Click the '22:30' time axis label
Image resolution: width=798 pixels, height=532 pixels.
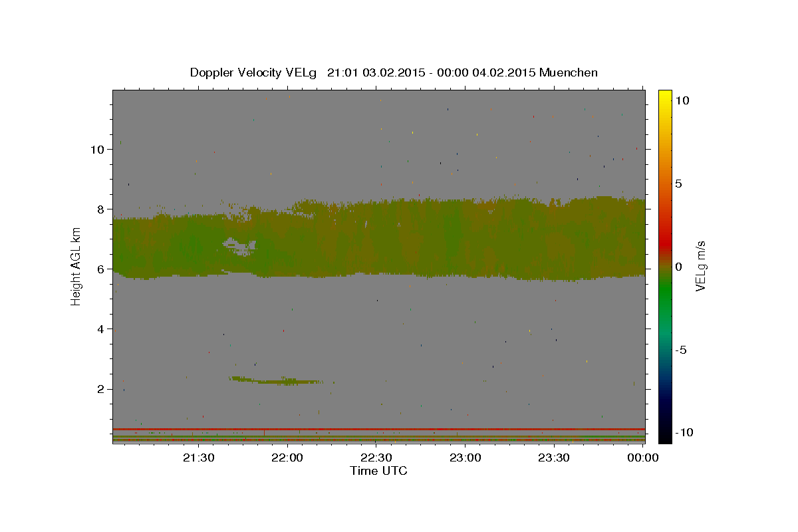(x=376, y=458)
